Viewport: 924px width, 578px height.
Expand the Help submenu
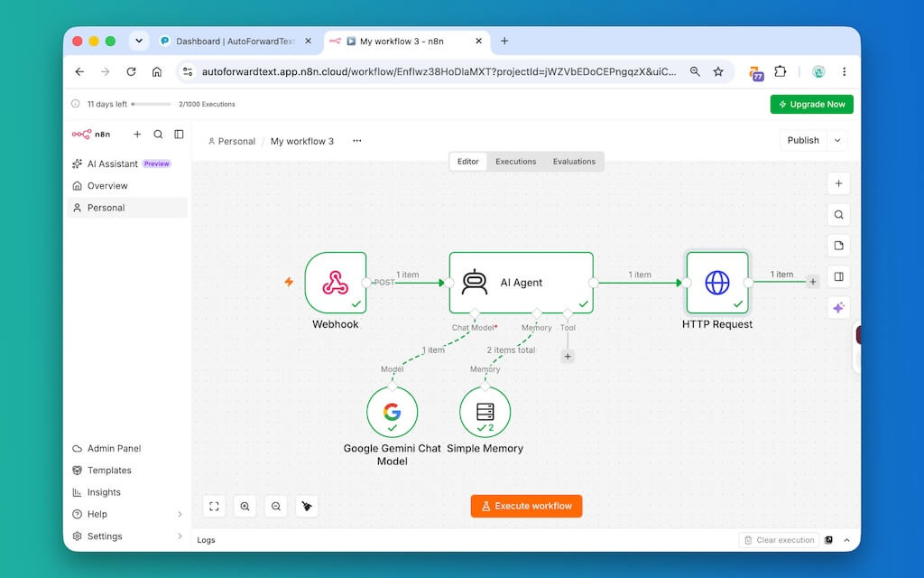[180, 514]
